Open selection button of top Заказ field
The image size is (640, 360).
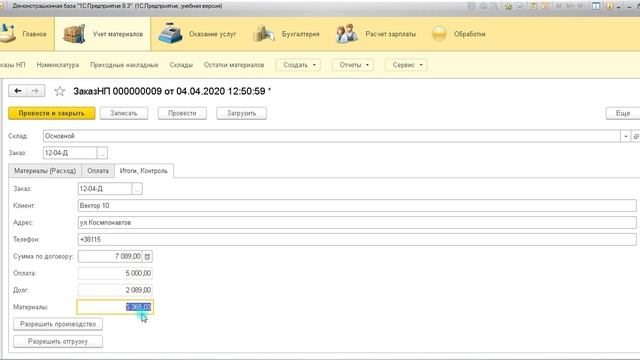[102, 153]
